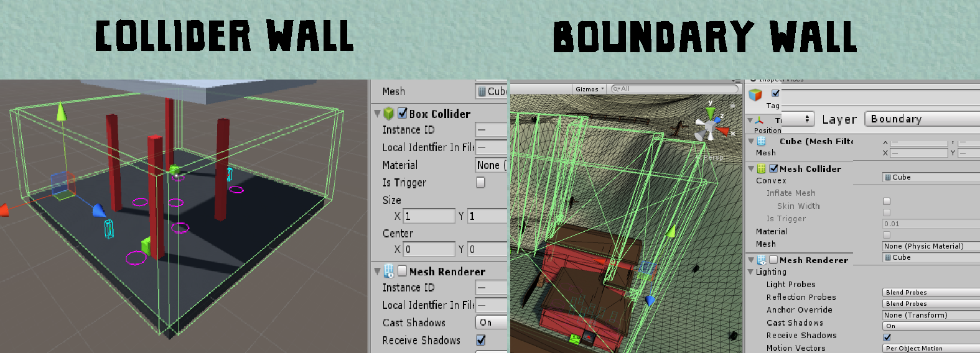Open the Tag dropdown beside Layer
Image resolution: width=980 pixels, height=353 pixels.
(x=797, y=119)
